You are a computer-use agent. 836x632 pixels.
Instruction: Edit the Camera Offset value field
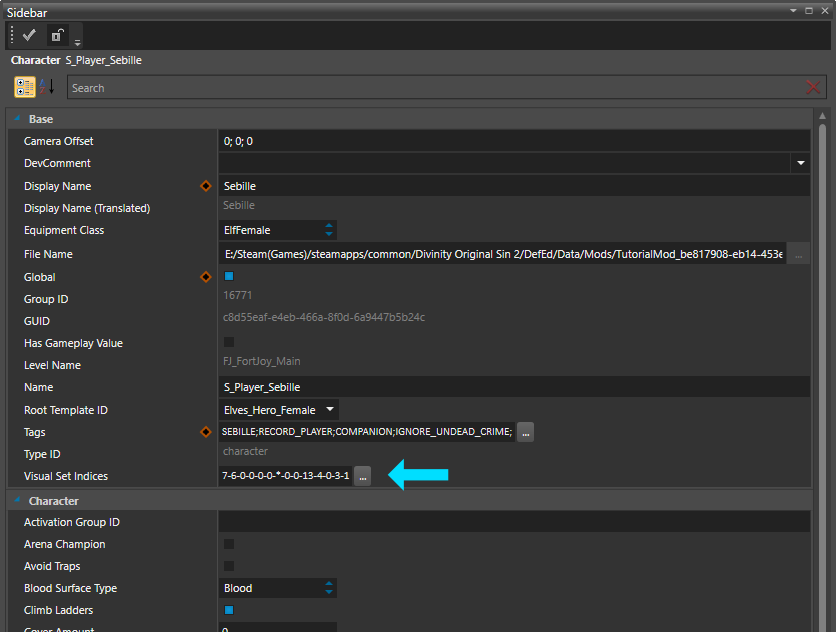514,141
